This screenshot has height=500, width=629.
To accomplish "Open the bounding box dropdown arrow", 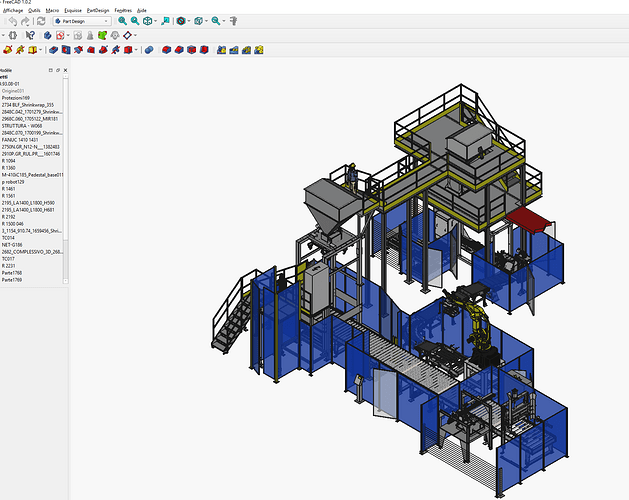I will [206, 21].
